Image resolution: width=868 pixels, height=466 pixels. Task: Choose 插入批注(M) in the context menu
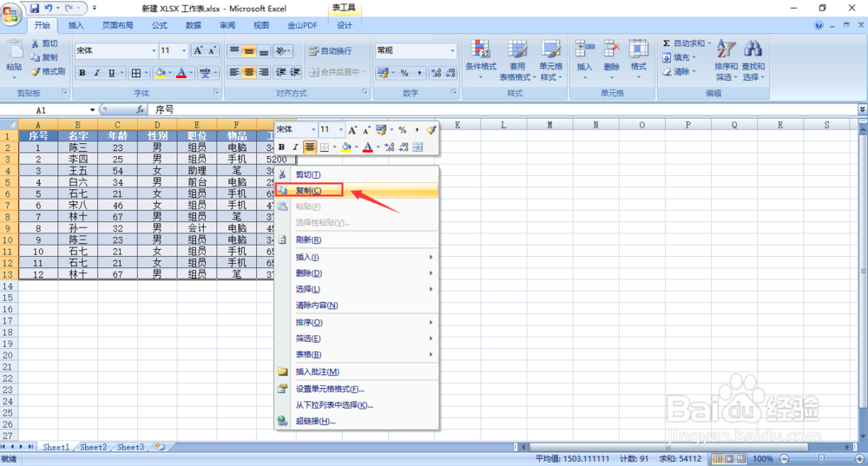(357, 371)
